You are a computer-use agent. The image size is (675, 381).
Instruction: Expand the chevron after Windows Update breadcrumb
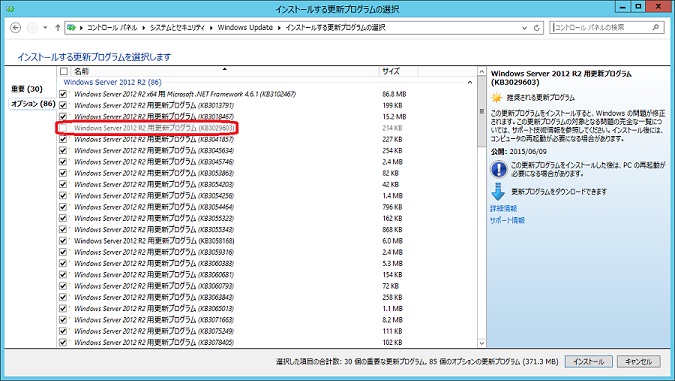(x=279, y=28)
